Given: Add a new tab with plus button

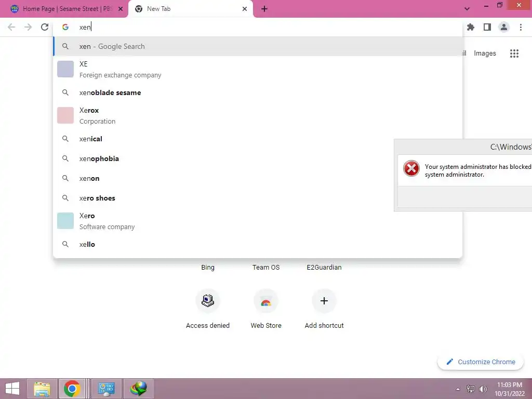Looking at the screenshot, I should tap(264, 9).
